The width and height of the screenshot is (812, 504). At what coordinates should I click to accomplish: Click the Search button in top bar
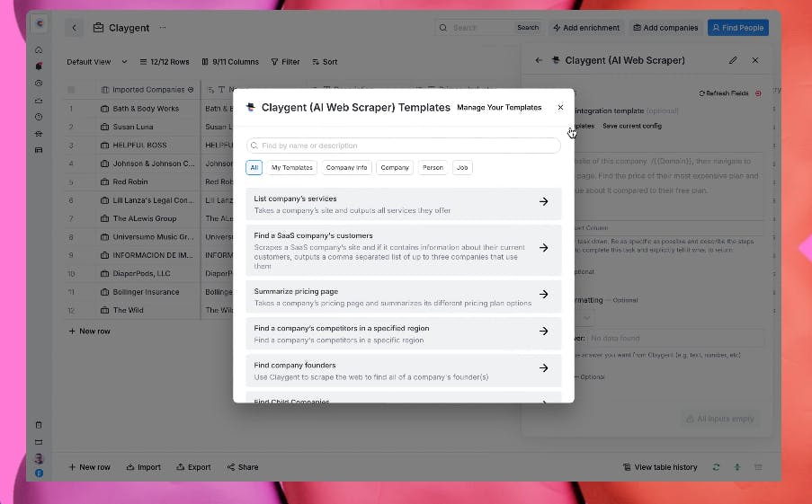coord(528,28)
